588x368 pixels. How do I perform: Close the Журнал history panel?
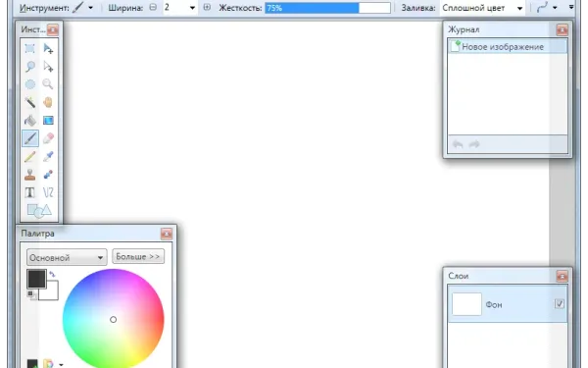pos(562,29)
